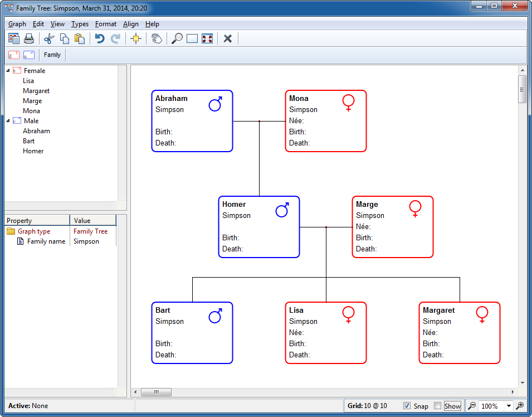The image size is (532, 417).
Task: Activate the Cut tool
Action: pos(49,38)
